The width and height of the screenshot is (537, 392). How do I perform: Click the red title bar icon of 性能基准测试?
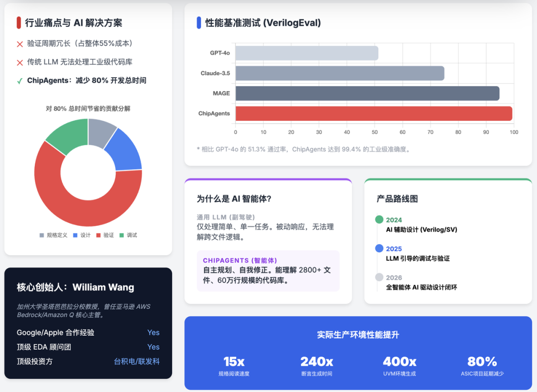click(x=198, y=22)
